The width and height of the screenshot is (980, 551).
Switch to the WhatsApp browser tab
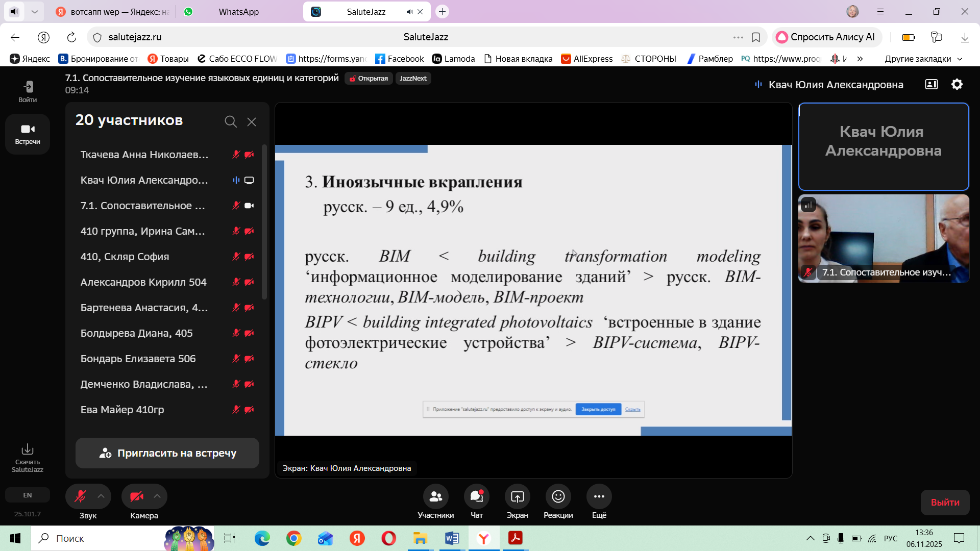[238, 12]
